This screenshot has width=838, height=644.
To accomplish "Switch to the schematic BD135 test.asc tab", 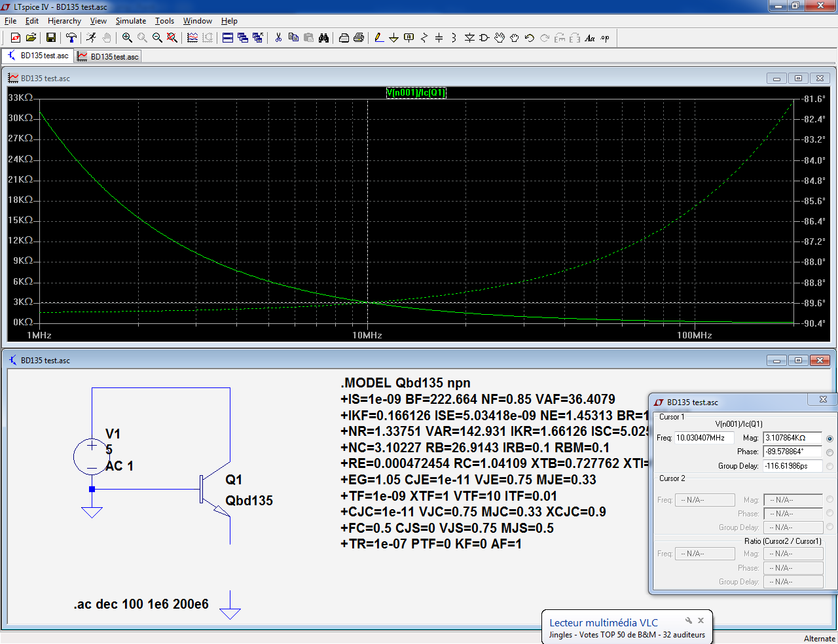I will tap(38, 56).
